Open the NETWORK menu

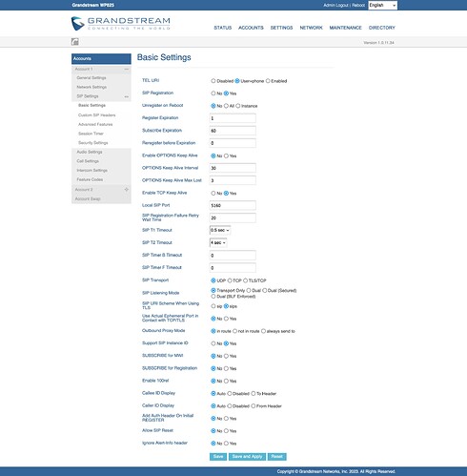tap(311, 28)
